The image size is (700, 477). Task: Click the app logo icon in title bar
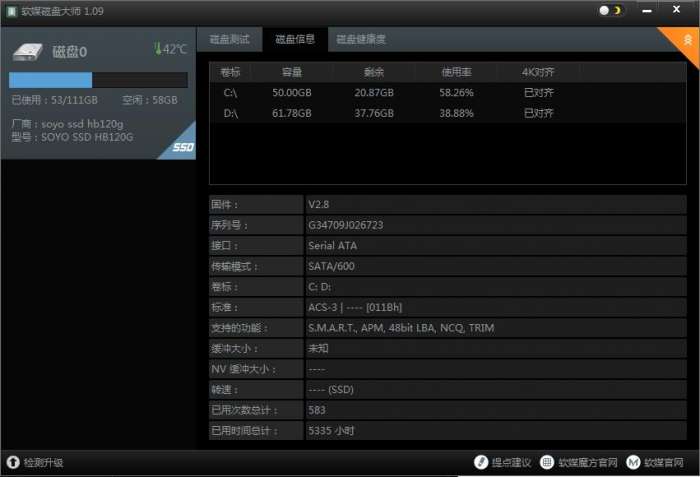coord(11,11)
